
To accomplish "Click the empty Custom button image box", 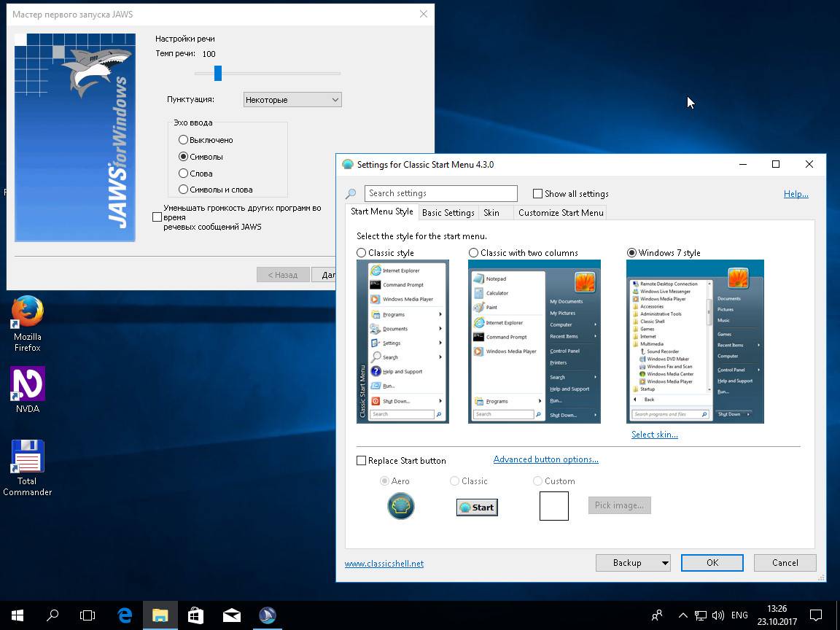I will tap(554, 506).
